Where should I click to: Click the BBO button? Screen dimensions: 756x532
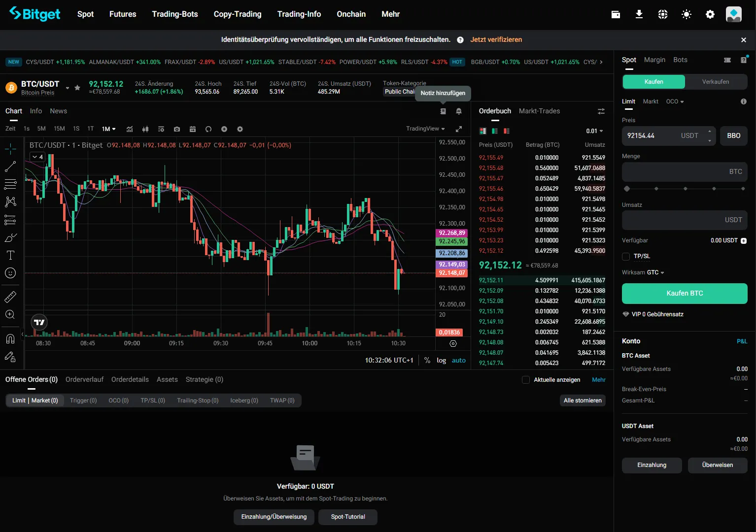pos(734,136)
